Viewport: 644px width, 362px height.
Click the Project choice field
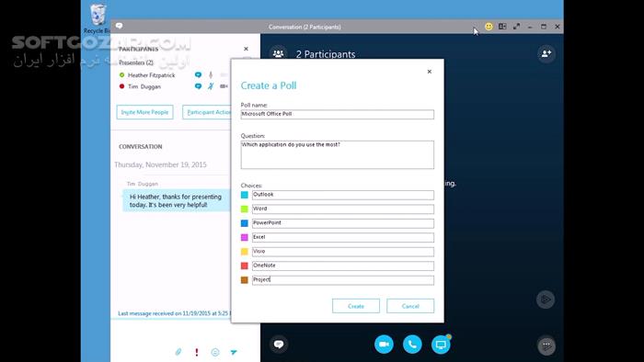[x=343, y=279]
